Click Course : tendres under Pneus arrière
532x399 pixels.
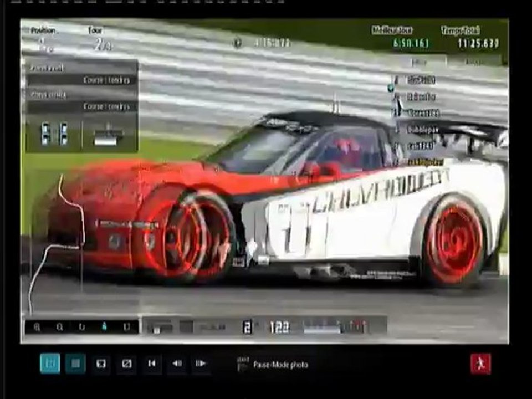click(106, 106)
